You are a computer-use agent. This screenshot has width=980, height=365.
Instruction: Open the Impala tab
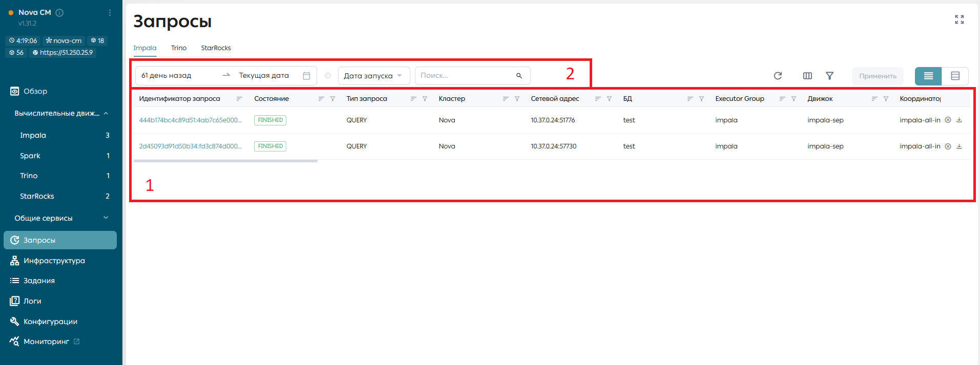click(145, 48)
